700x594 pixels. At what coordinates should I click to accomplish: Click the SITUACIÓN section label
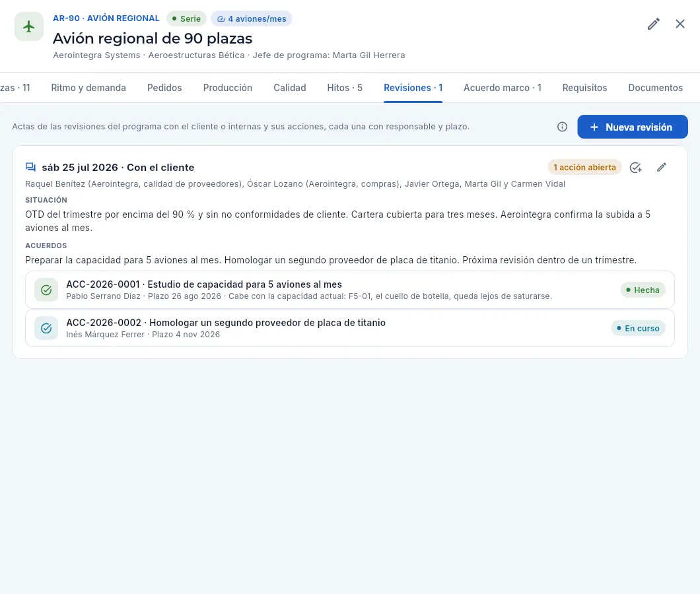46,200
